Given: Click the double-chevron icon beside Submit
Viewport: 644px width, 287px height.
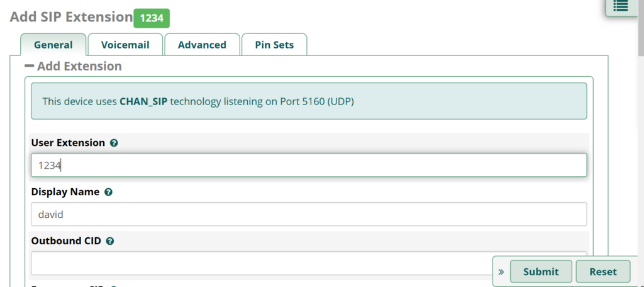Looking at the screenshot, I should click(x=501, y=272).
